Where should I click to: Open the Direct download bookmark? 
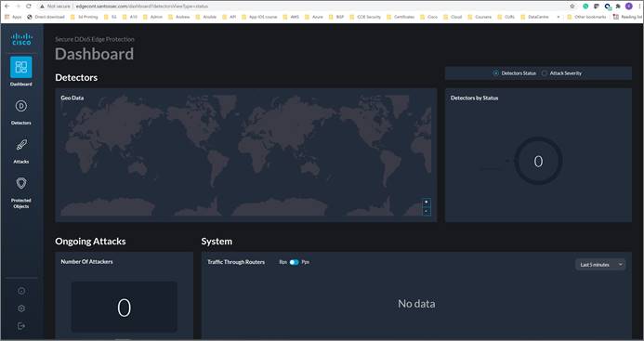click(46, 17)
